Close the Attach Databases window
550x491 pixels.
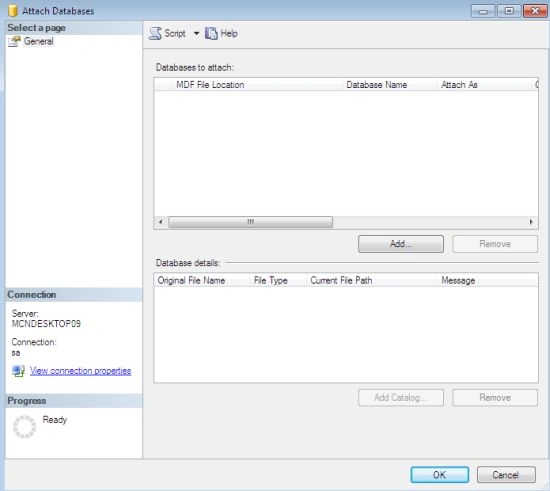[535, 11]
